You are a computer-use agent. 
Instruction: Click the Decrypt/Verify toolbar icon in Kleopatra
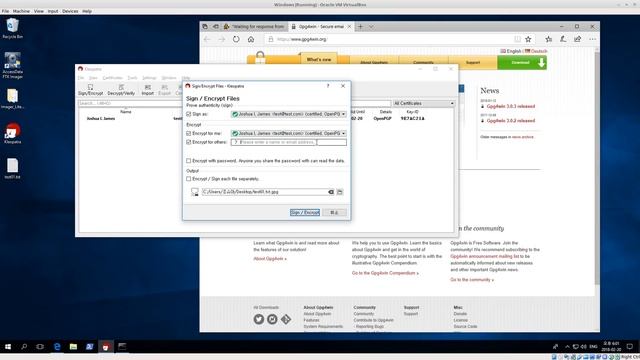[x=121, y=90]
